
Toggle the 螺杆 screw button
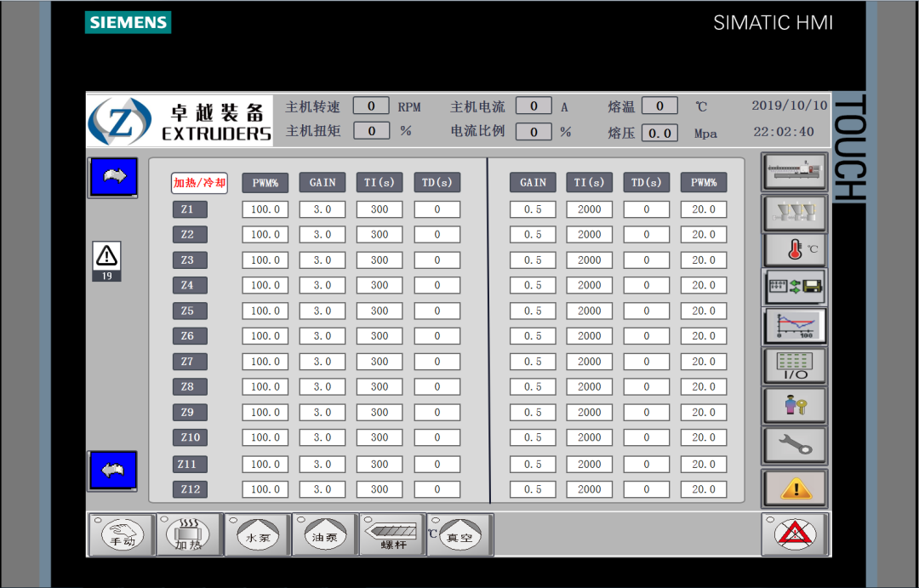click(391, 535)
